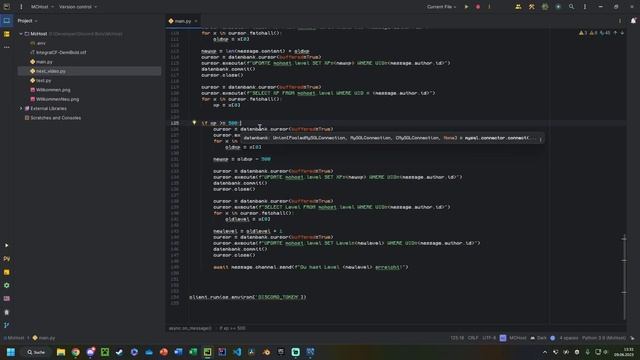Image resolution: width=640 pixels, height=360 pixels.
Task: Open the Git tool window icon
Action: click(7, 325)
